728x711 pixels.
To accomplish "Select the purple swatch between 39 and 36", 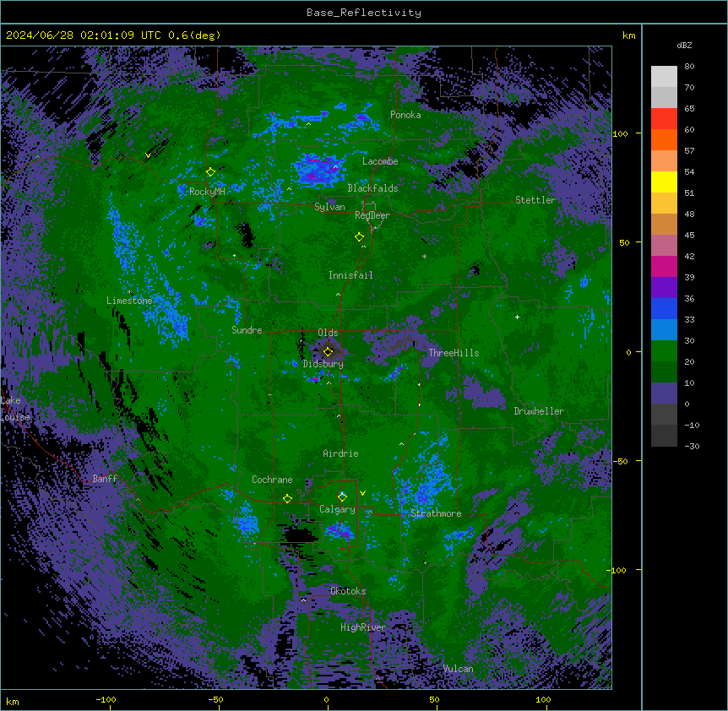I will tap(664, 288).
